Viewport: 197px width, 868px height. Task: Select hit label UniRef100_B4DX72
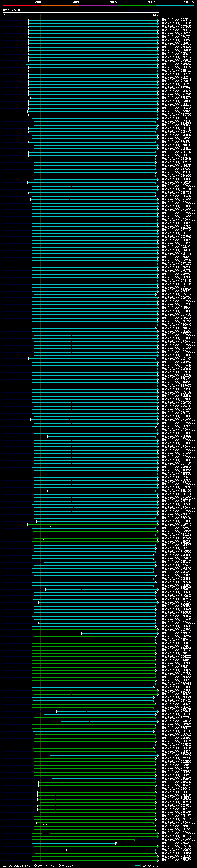176,836
